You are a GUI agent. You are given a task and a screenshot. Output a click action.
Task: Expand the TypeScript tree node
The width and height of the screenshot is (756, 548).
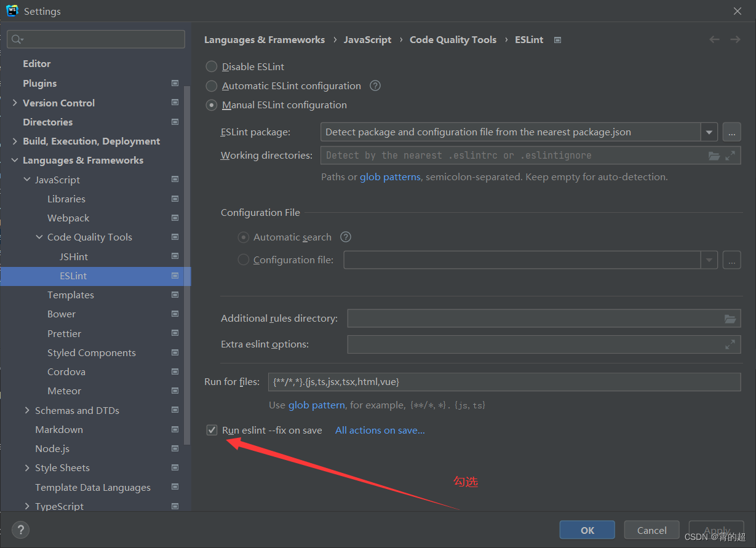click(x=27, y=506)
